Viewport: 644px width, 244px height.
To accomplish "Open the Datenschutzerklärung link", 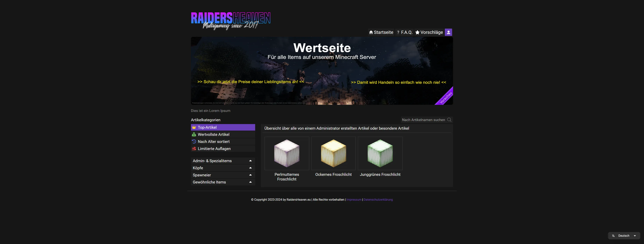I will [378, 200].
